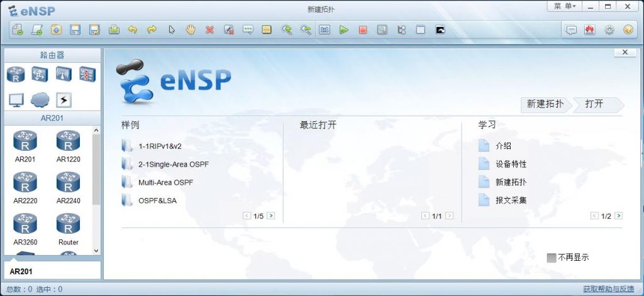Click the Delete All Connections icon

[x=229, y=30]
